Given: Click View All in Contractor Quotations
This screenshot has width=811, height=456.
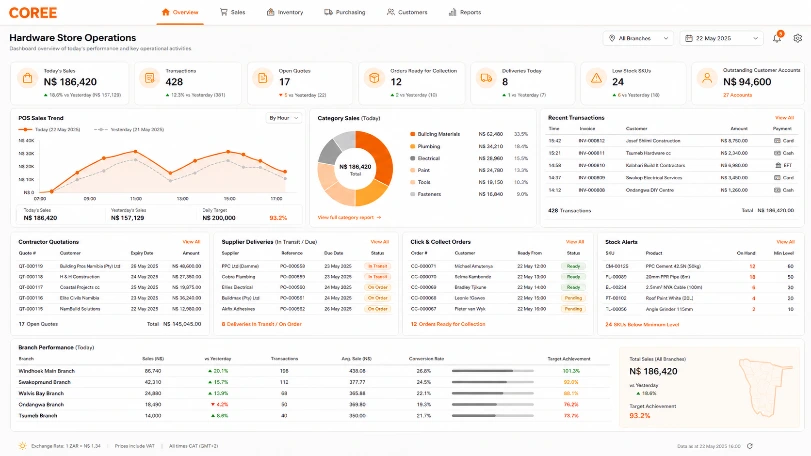Looking at the screenshot, I should click(191, 241).
